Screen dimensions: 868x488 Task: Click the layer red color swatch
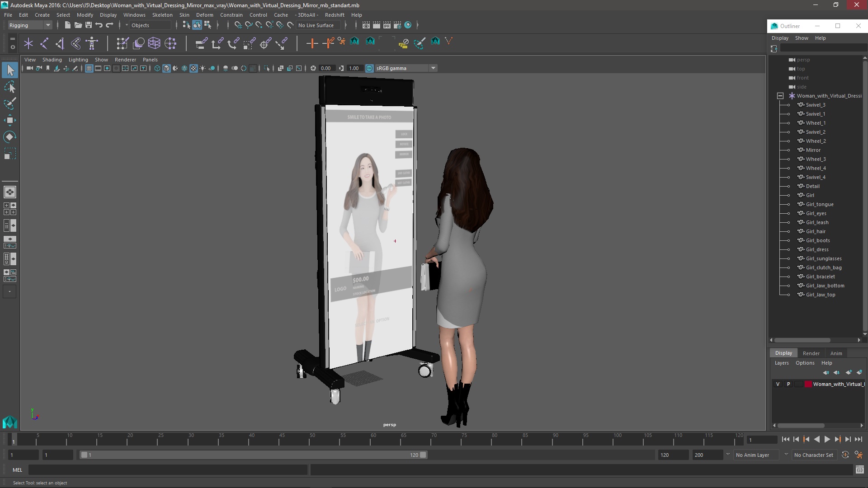point(808,384)
